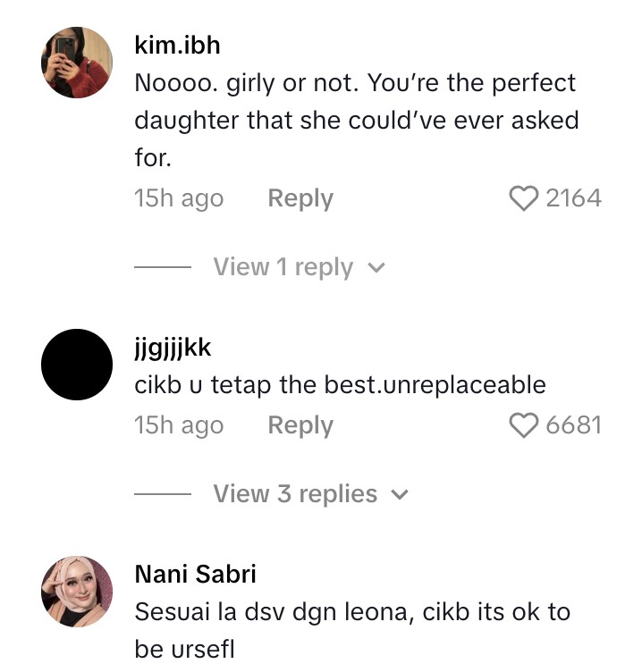
Task: Expand View 1 reply under kim.ibh
Action: 283,267
